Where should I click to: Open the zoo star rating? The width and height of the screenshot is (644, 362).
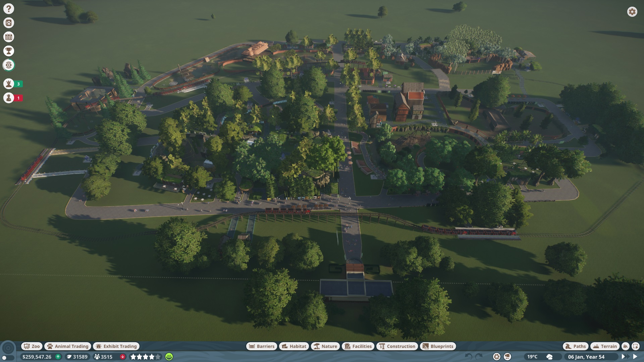tap(146, 357)
